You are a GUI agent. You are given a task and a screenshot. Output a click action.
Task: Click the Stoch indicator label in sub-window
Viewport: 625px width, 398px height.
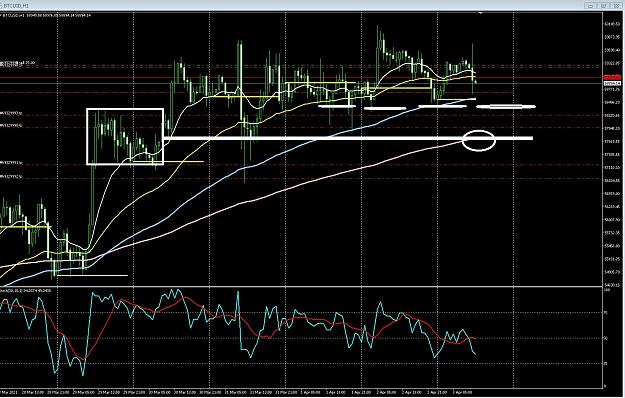tap(26, 290)
